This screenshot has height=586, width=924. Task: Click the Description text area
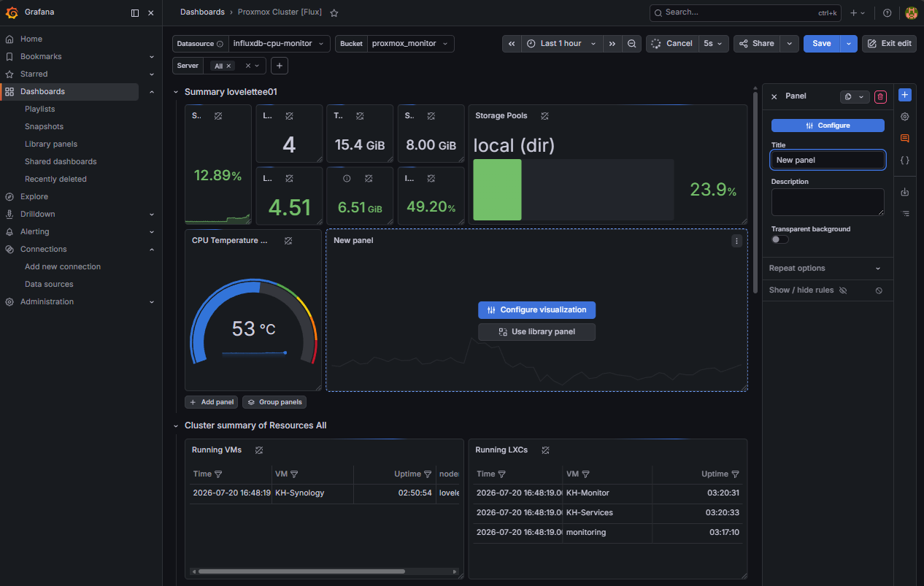(x=828, y=202)
